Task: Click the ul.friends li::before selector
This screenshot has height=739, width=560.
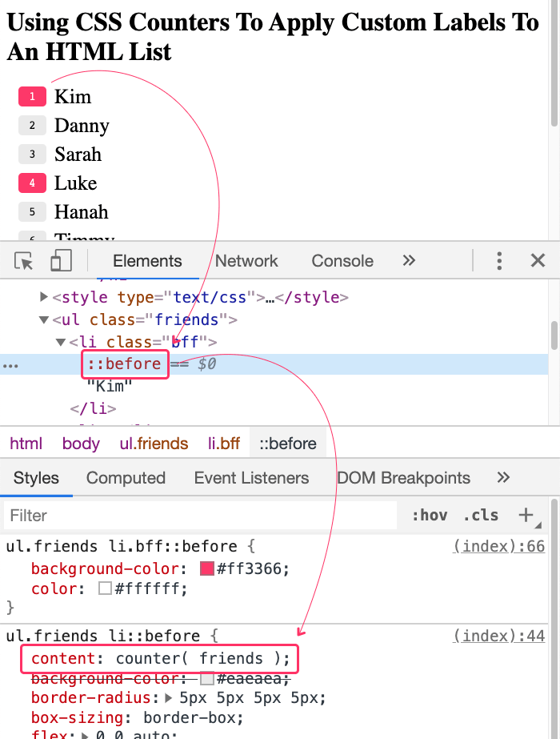Action: 102,636
